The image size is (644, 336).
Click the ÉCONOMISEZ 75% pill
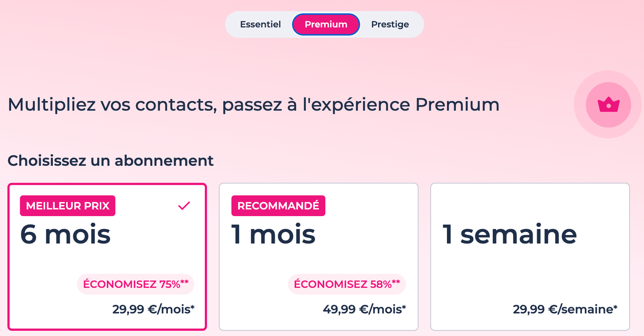tap(135, 284)
